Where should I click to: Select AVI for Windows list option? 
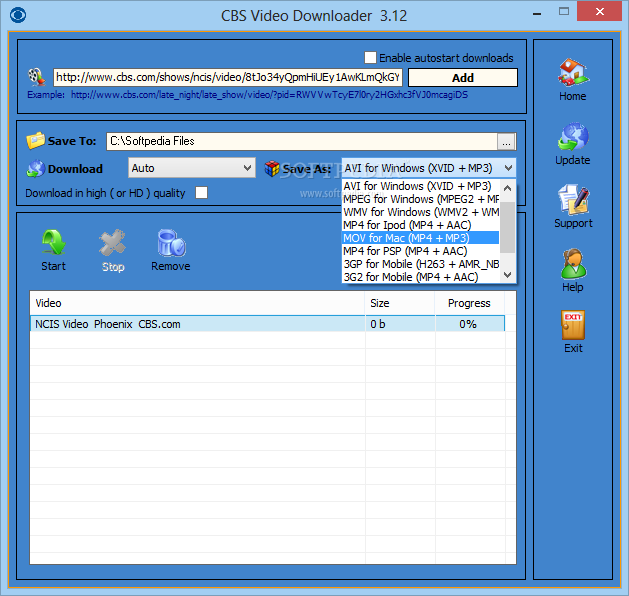pos(420,186)
